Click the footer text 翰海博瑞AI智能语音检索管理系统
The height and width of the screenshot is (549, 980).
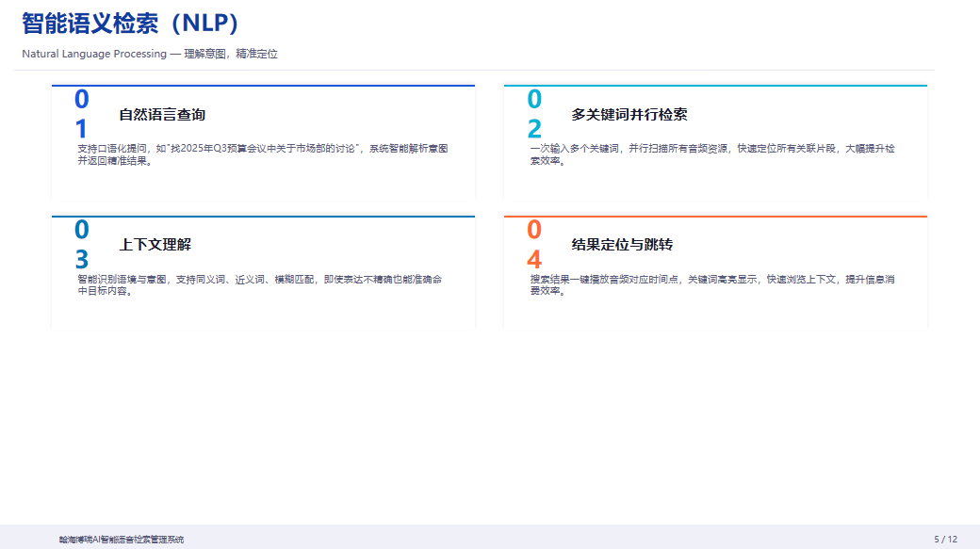pos(122,540)
